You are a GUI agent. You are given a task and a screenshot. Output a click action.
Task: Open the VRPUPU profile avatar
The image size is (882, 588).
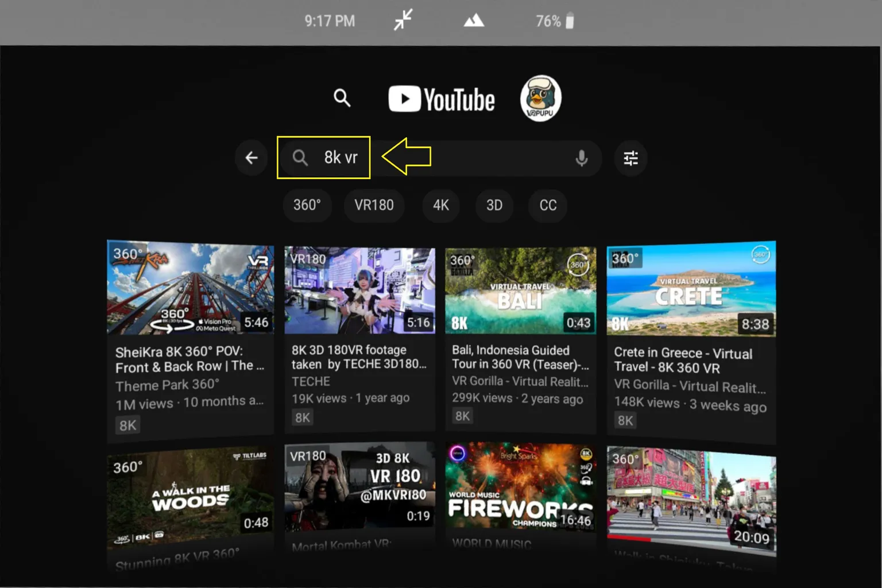tap(540, 98)
